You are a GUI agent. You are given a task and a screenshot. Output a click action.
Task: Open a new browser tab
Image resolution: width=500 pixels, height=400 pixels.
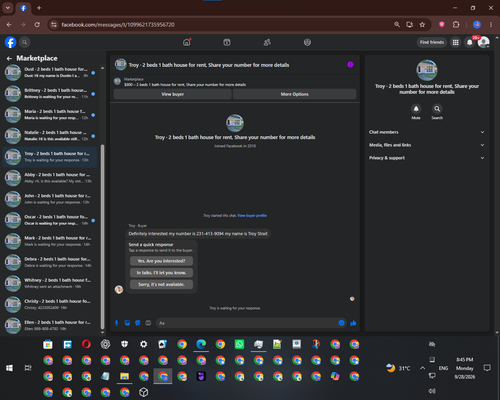pyautogui.click(x=39, y=8)
